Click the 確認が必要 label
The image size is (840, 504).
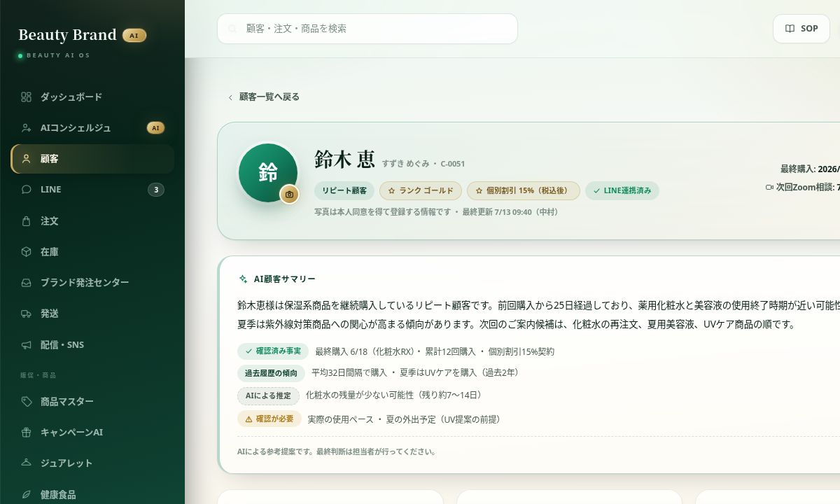point(269,419)
